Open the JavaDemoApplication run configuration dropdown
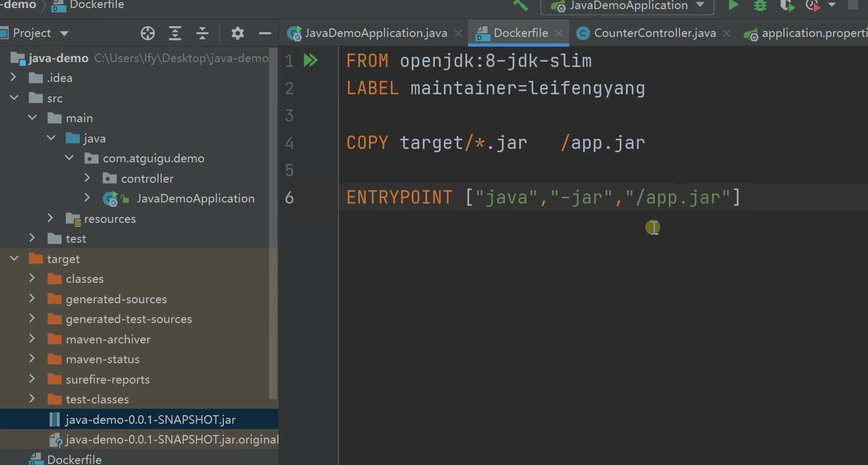868x465 pixels. 628,5
